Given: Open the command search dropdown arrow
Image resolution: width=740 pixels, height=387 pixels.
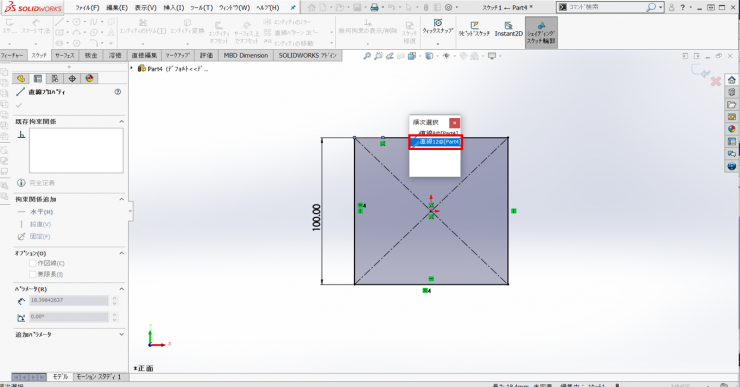Looking at the screenshot, I should tap(661, 8).
